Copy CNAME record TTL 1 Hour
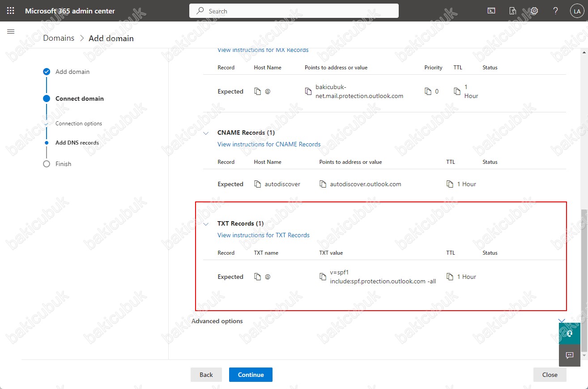The height and width of the screenshot is (389, 588). 450,184
